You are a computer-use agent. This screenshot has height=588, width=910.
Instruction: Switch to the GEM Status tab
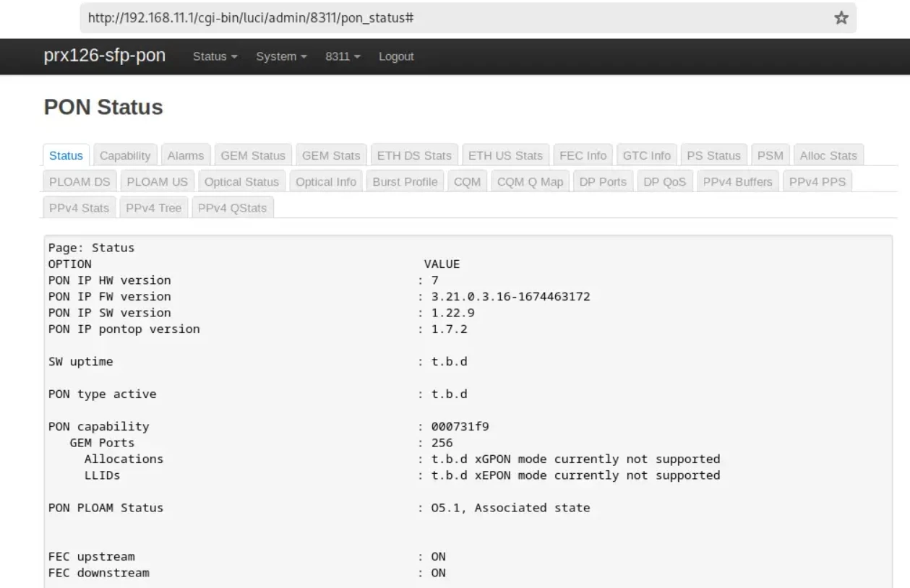[253, 155]
